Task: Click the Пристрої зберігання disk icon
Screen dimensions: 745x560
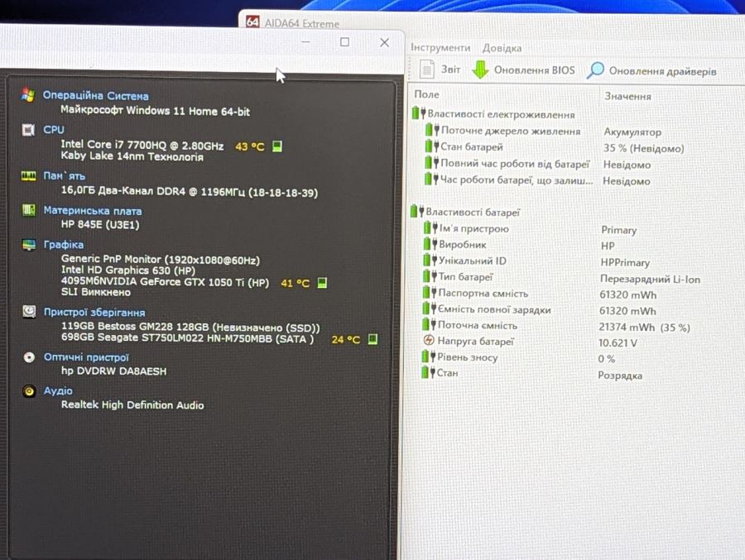Action: point(29,312)
